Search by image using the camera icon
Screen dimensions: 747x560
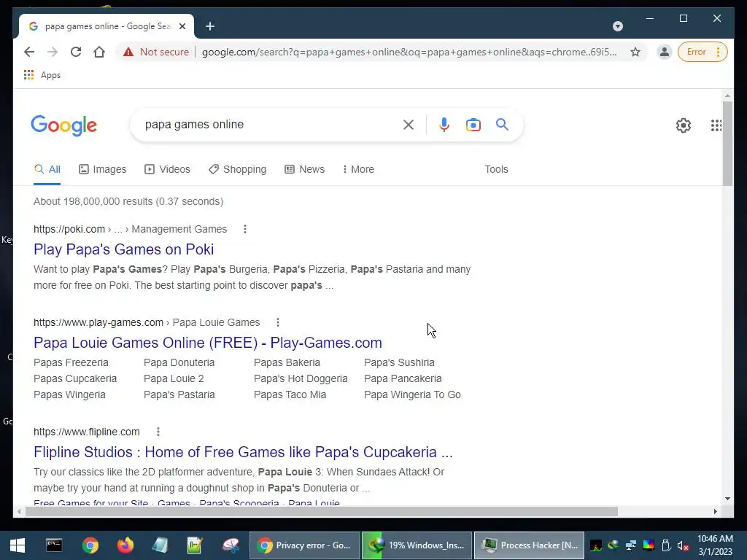(x=473, y=125)
